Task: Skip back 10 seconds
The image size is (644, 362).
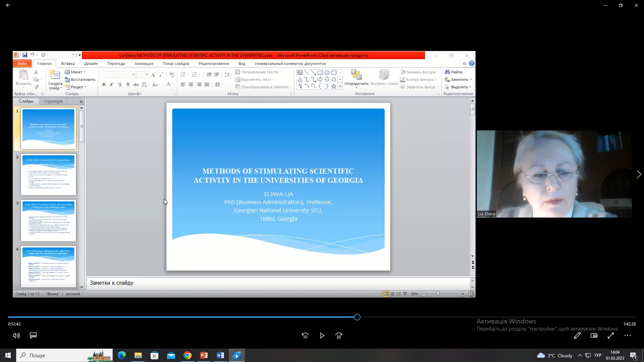Action: click(305, 336)
